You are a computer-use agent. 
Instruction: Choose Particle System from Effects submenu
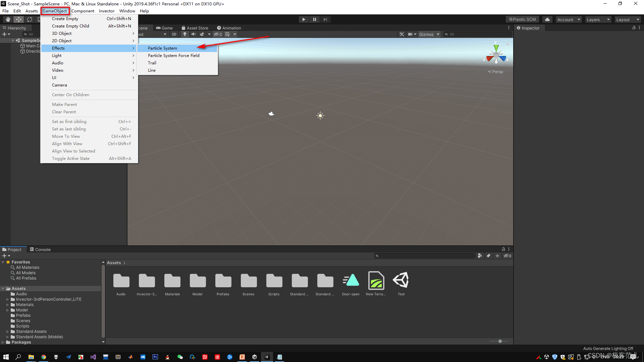pos(162,48)
